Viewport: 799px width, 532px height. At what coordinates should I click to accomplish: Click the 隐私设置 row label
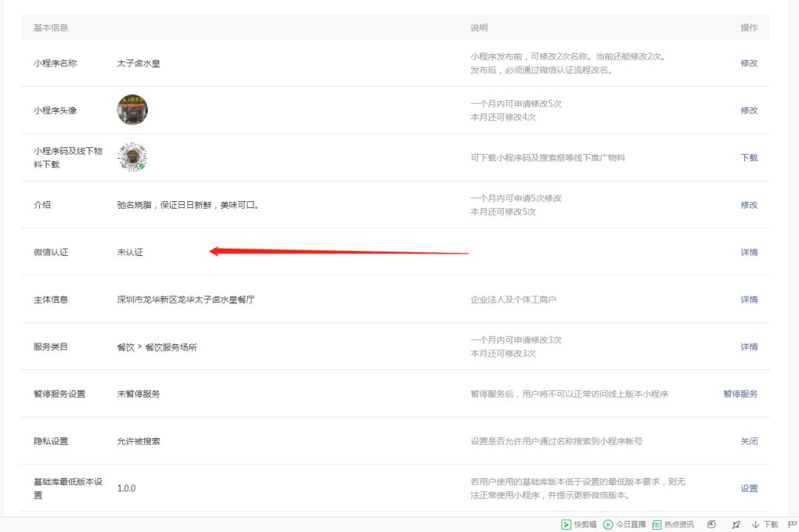pyautogui.click(x=50, y=441)
